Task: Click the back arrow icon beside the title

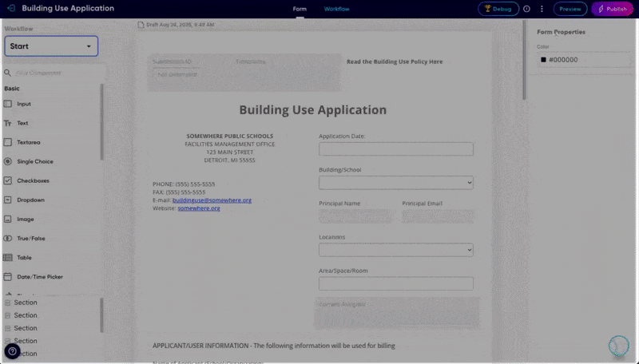Action: [x=11, y=8]
